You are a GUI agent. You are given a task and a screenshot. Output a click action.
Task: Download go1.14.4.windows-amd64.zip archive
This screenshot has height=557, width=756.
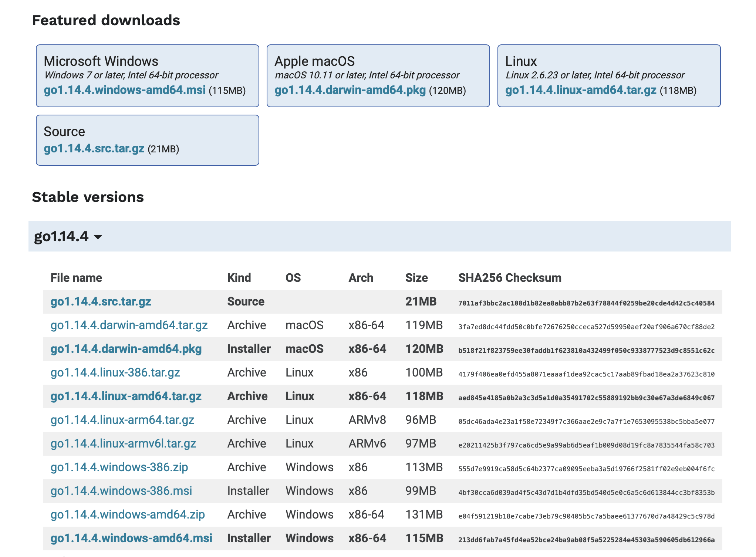(x=128, y=514)
